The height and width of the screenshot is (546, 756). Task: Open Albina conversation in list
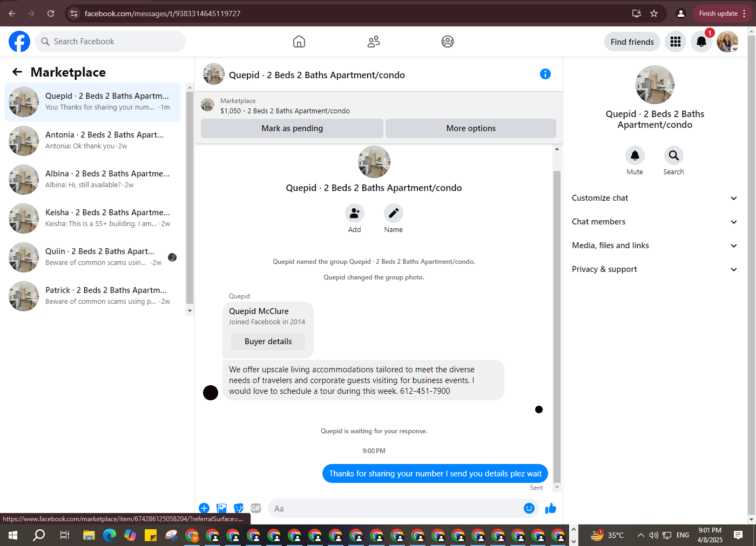coord(93,180)
